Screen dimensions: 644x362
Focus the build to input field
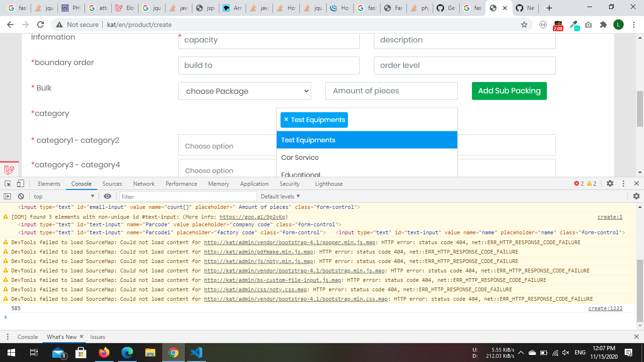point(269,66)
